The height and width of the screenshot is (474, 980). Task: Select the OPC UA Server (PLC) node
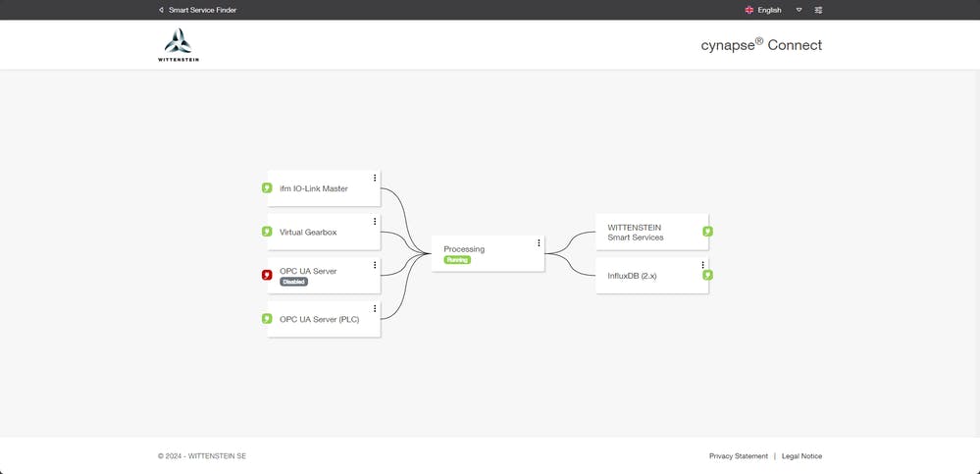324,319
